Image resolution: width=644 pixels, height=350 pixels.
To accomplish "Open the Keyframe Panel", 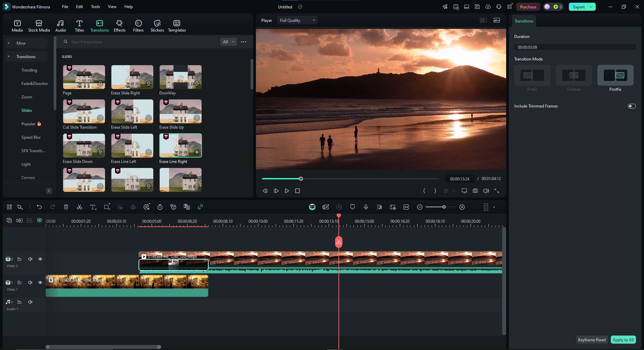I will [592, 340].
